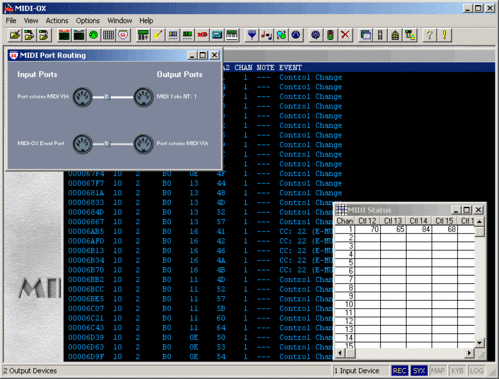499x379 pixels.
Task: Toggle the REC status bar indicator
Action: point(399,371)
